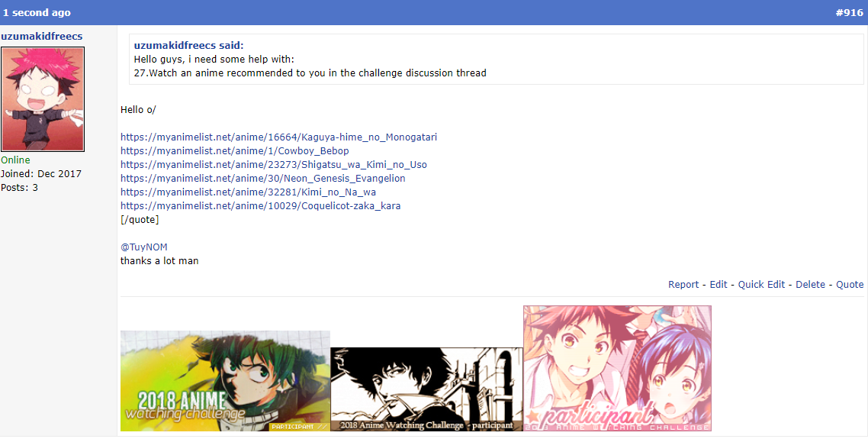Follow the Shigatsu wa Kimi no Uso link

tap(274, 165)
